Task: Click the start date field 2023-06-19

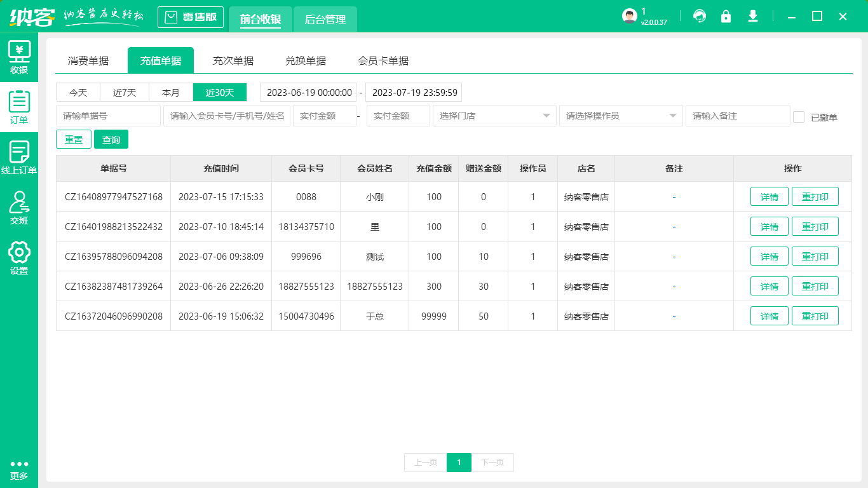Action: (x=308, y=92)
